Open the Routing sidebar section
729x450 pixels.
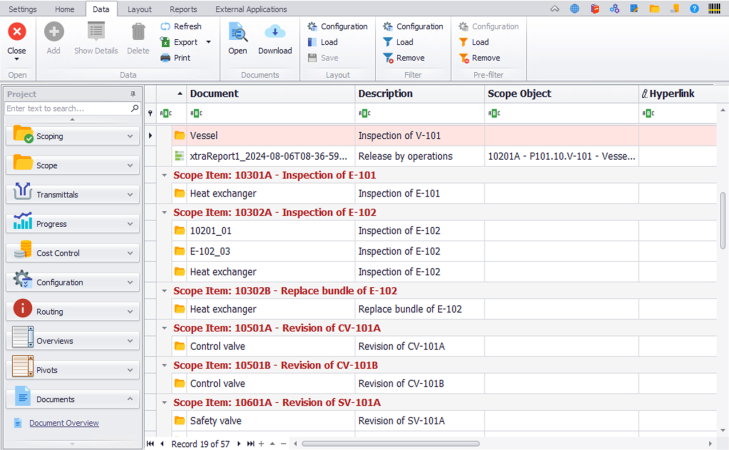tap(73, 311)
